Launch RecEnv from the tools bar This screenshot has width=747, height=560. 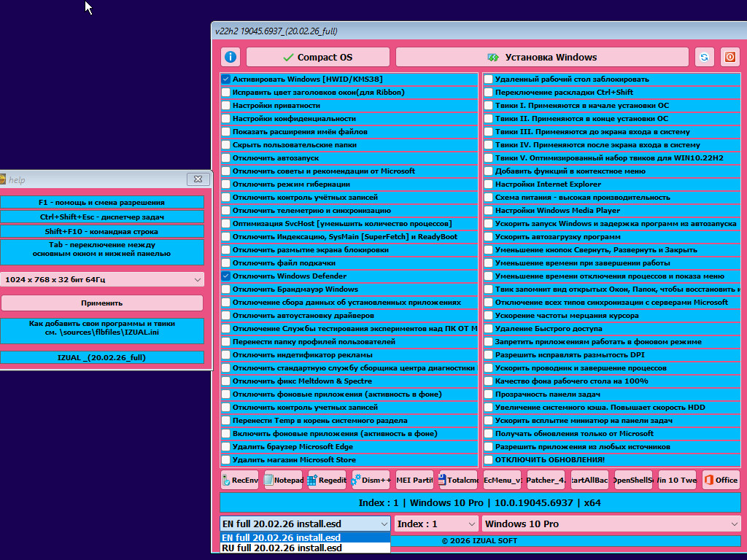coord(240,480)
